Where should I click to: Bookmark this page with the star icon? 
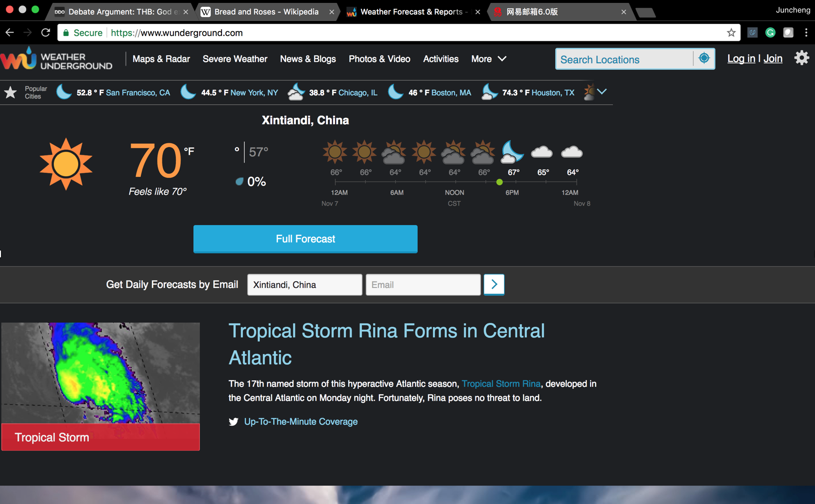point(731,33)
